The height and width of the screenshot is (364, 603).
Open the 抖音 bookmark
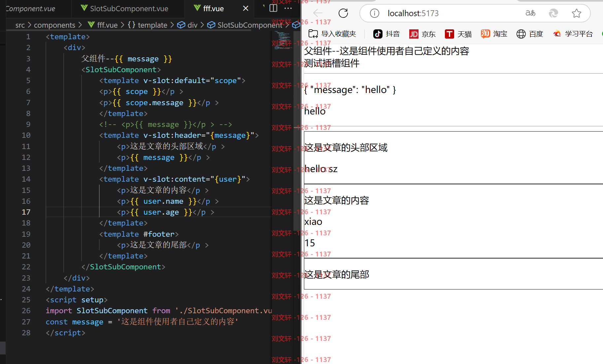point(386,34)
